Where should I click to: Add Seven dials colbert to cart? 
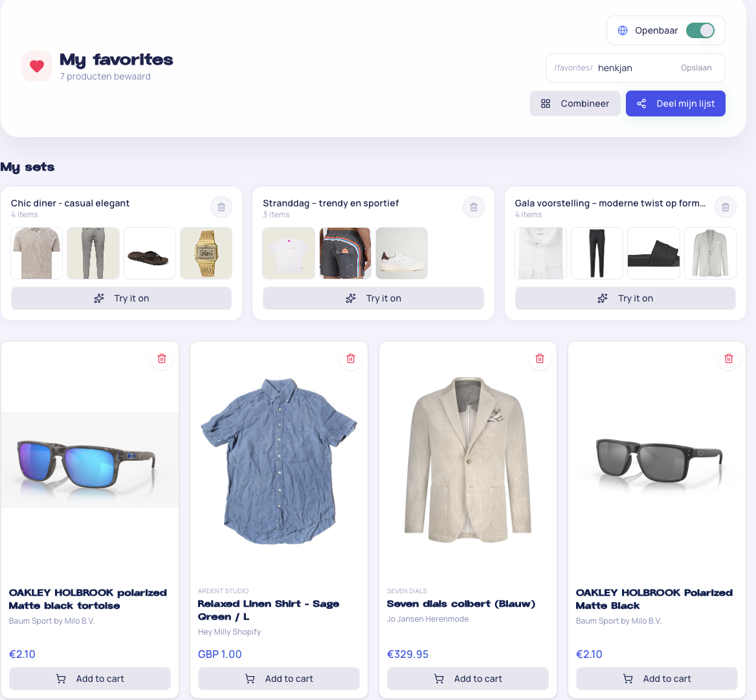[x=468, y=678]
